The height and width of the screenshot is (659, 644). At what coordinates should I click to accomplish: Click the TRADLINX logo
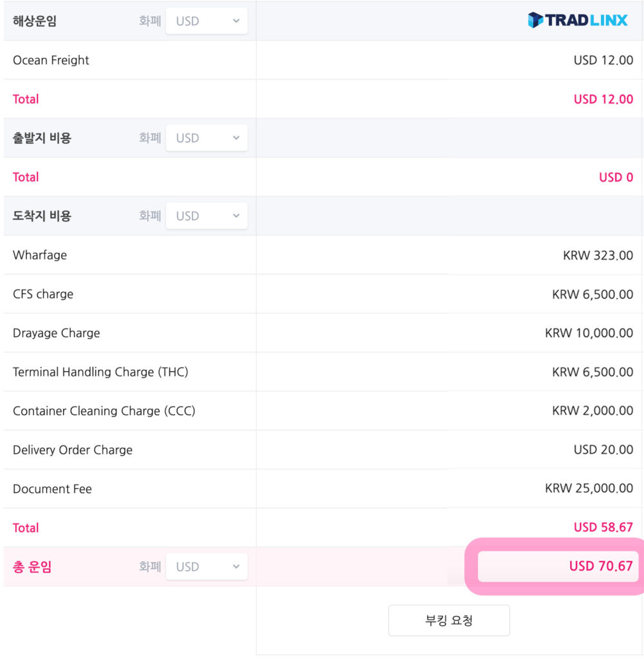tap(577, 20)
